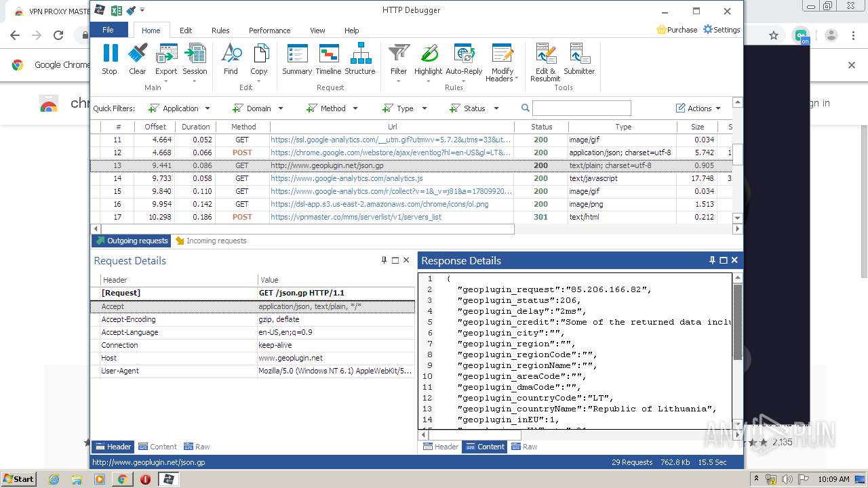Open request Raw tab
Screen dimensions: 868x488
pos(196,447)
